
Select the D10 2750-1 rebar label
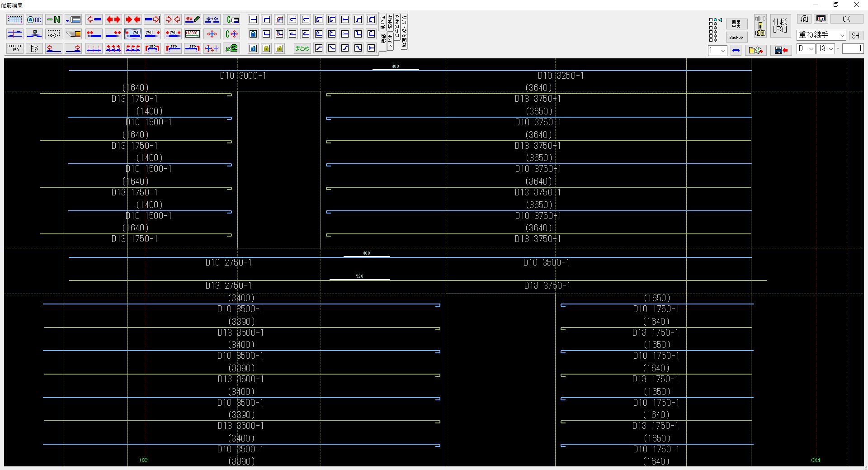click(228, 262)
